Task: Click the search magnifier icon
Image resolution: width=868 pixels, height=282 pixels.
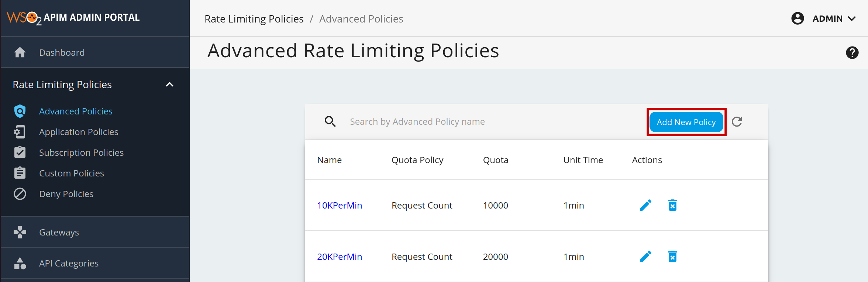Action: (330, 122)
